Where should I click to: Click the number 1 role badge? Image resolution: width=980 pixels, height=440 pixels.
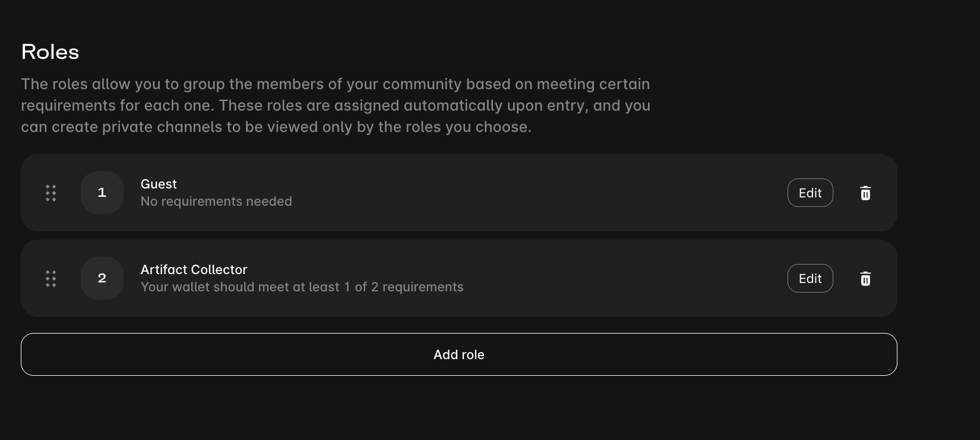(102, 193)
